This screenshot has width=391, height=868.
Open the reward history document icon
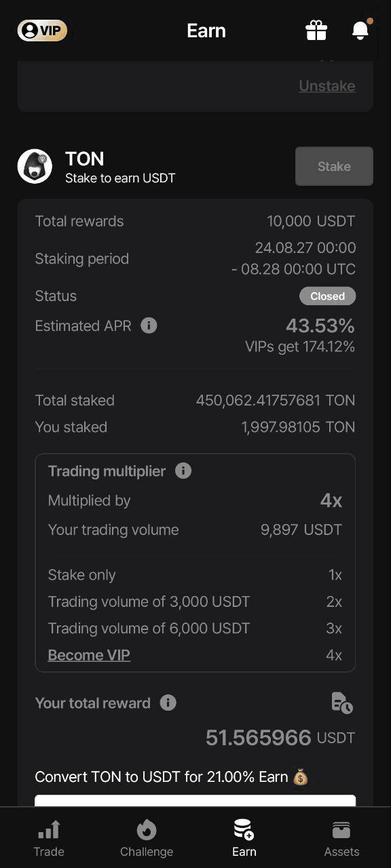pyautogui.click(x=342, y=703)
